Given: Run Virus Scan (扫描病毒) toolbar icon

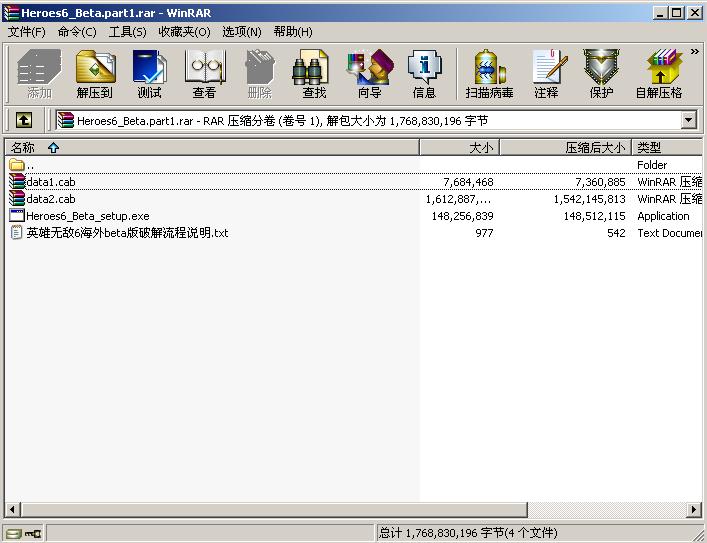Looking at the screenshot, I should click(489, 74).
